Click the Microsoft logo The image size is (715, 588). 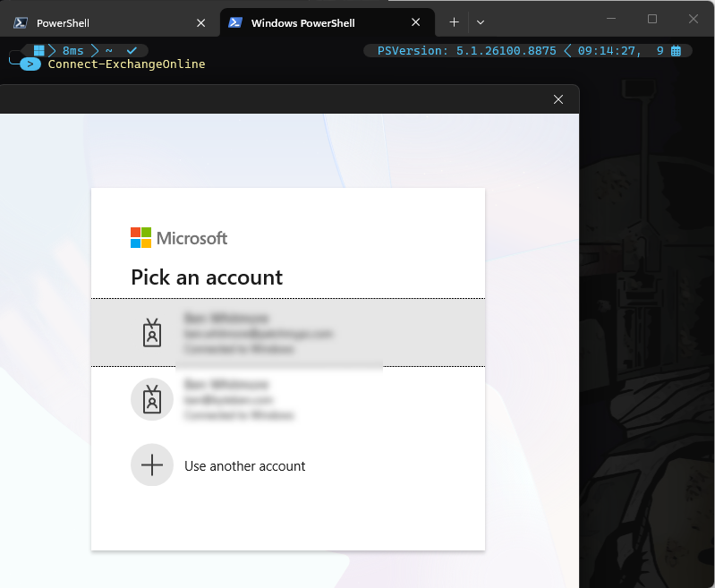point(179,238)
